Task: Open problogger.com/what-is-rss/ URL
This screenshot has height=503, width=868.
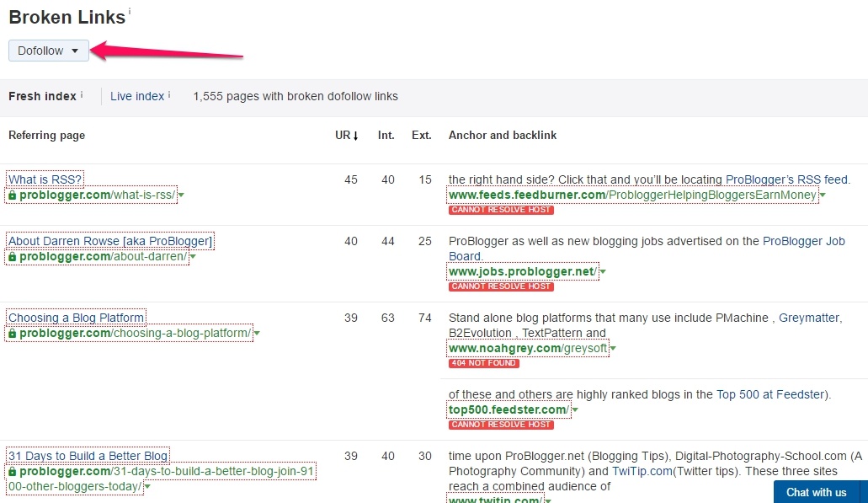Action: click(x=97, y=195)
